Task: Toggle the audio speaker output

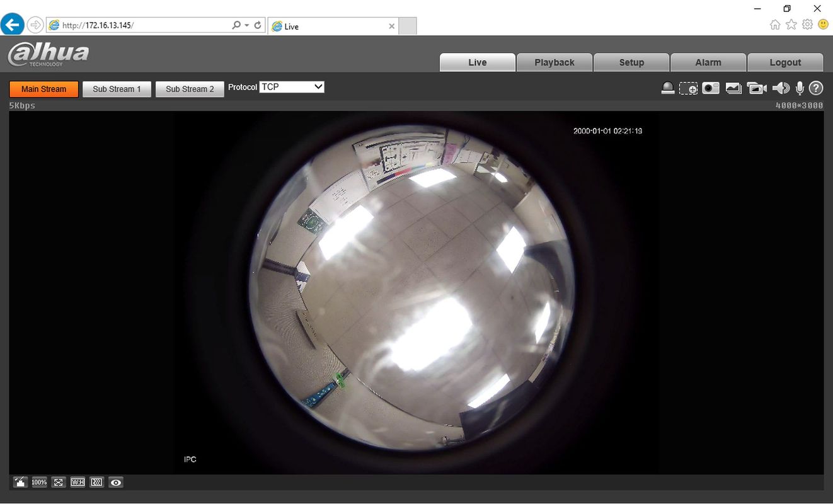Action: click(x=781, y=89)
